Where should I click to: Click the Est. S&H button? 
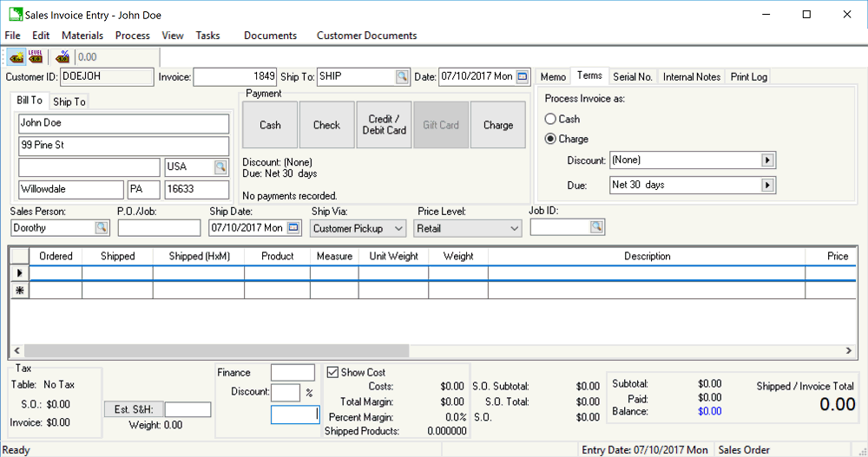(x=134, y=409)
